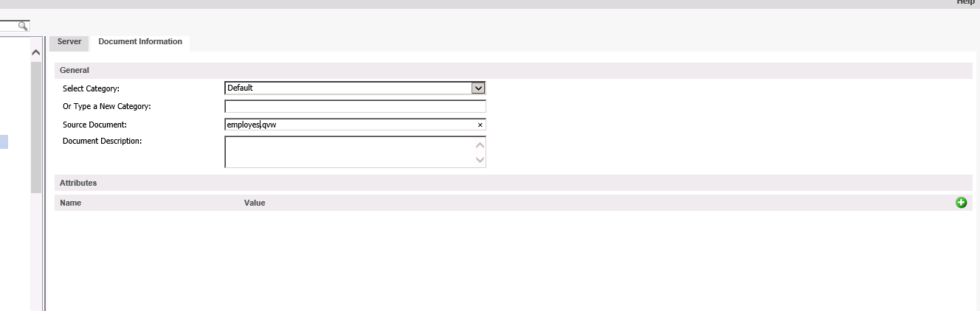Viewport: 980px width, 311px height.
Task: Open the Help link
Action: (x=965, y=2)
